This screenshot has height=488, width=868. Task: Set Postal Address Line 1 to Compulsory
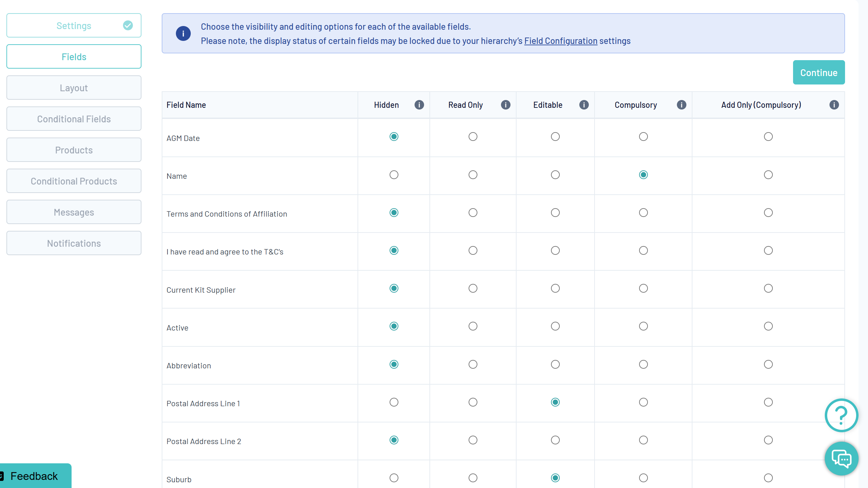coord(643,402)
